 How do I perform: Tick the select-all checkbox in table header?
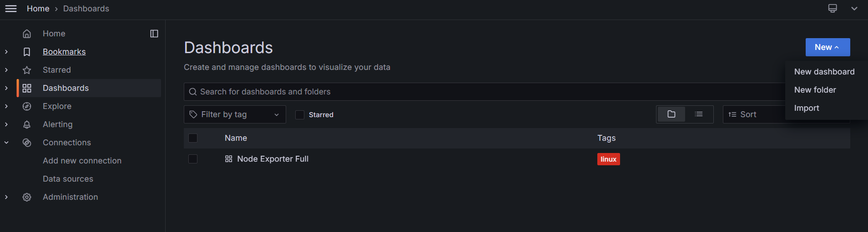pyautogui.click(x=193, y=138)
